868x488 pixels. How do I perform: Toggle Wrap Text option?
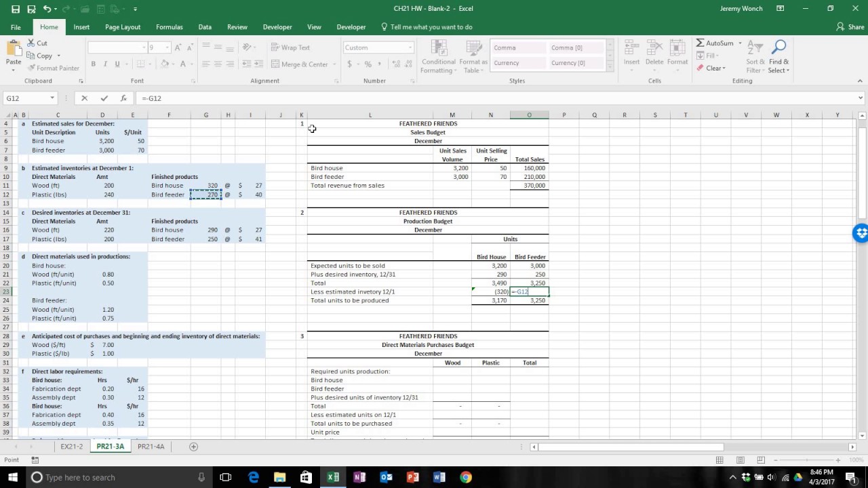coord(290,47)
